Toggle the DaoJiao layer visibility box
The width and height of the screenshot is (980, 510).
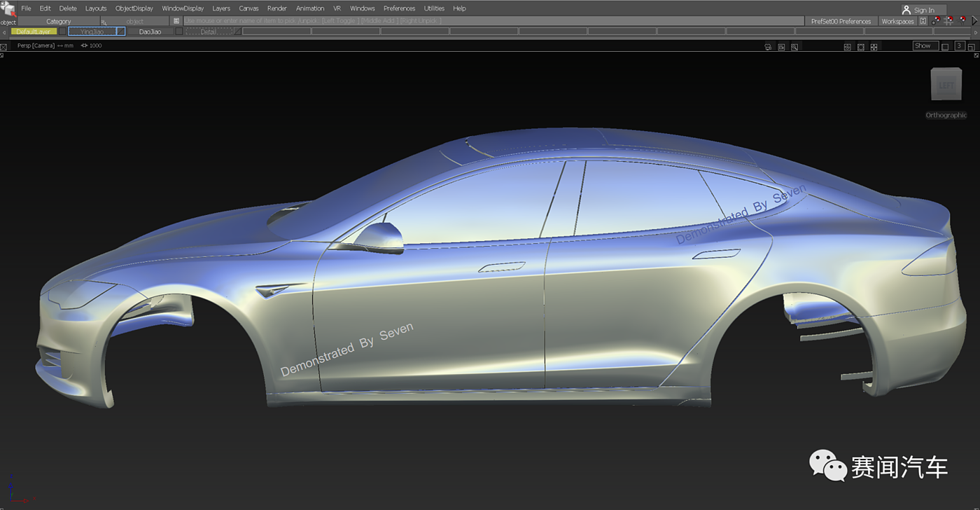click(x=178, y=32)
